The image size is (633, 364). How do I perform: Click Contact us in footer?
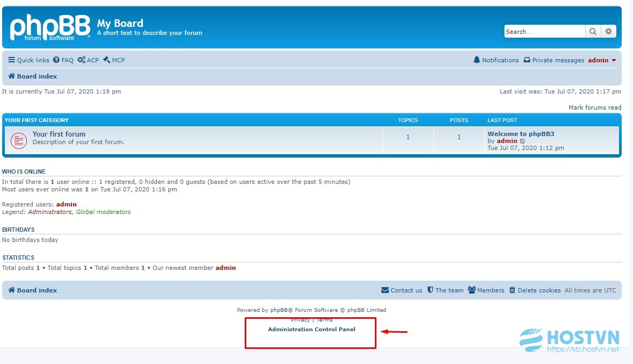(x=402, y=290)
